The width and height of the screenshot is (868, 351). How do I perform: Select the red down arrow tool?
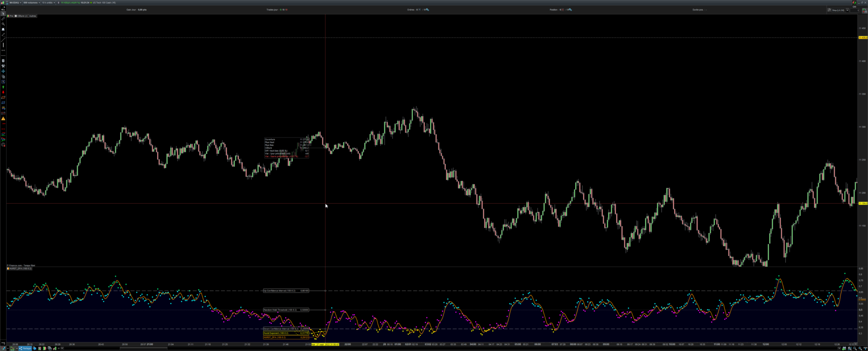[x=3, y=92]
